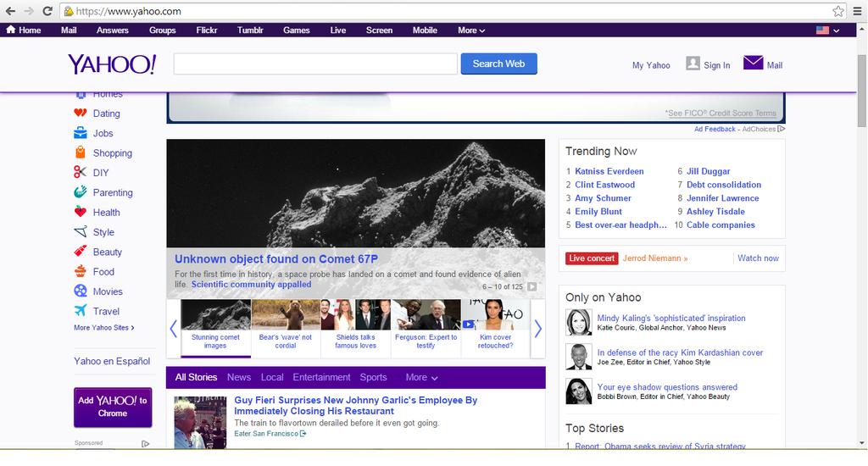Reload the page with the refresh icon
The image size is (868, 466).
pyautogui.click(x=47, y=11)
